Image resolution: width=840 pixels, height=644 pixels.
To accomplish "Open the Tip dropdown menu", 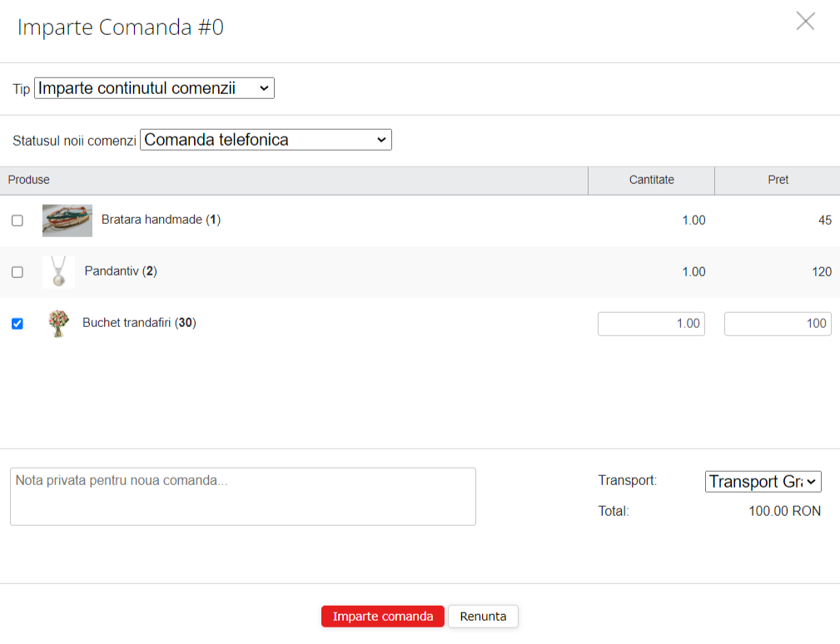I will [x=154, y=88].
